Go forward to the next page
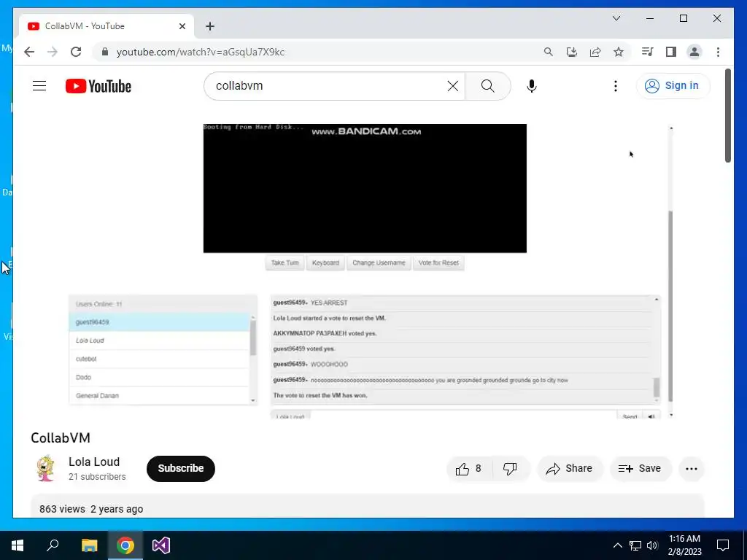This screenshot has width=747, height=560. pos(53,52)
